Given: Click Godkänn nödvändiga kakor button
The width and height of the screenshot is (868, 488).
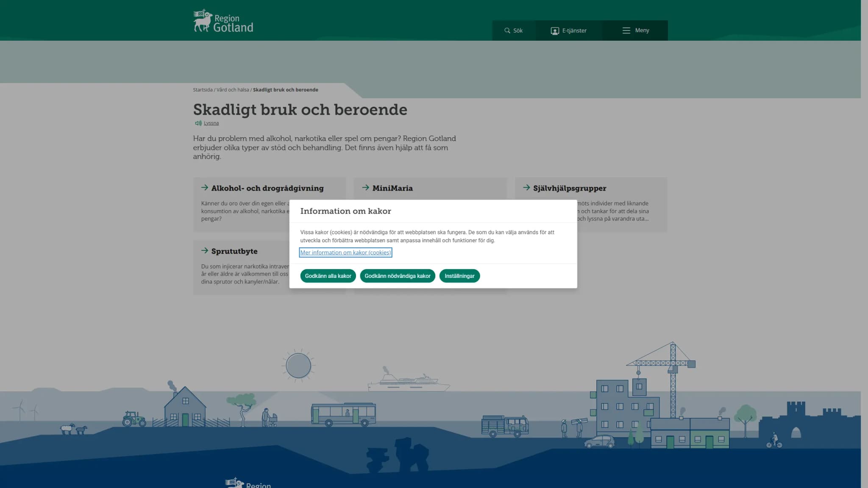Looking at the screenshot, I should tap(398, 276).
